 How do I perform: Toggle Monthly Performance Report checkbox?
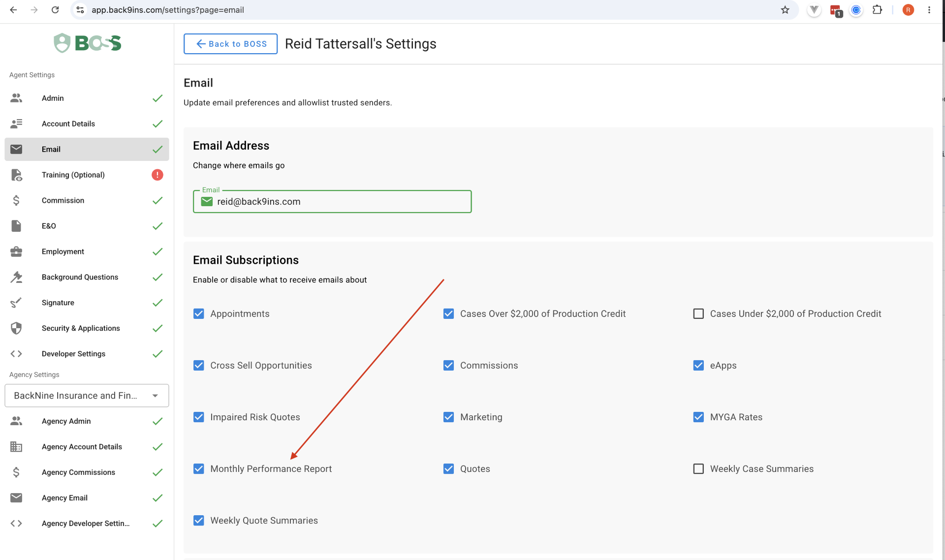coord(199,468)
